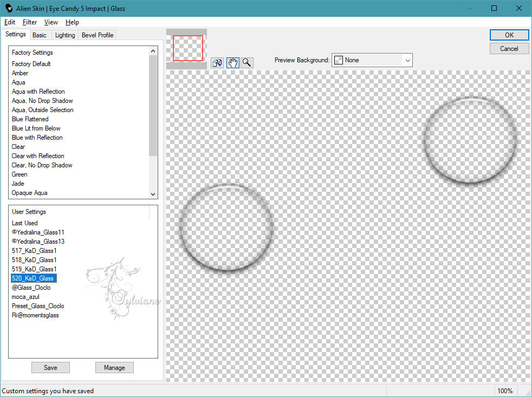Select the magnifier zoom tool
Image resolution: width=532 pixels, height=397 pixels.
(x=247, y=63)
